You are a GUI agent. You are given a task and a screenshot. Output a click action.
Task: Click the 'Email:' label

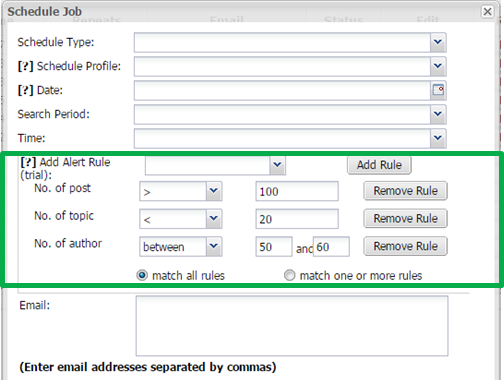point(35,305)
